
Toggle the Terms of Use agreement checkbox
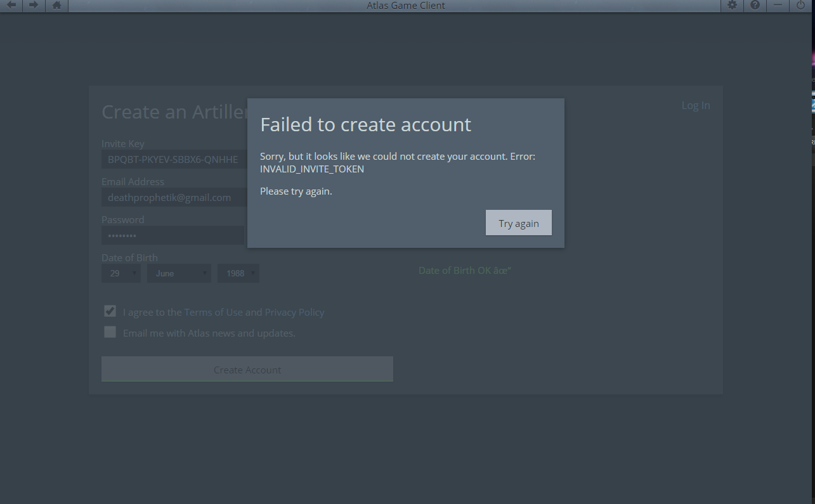pos(110,311)
